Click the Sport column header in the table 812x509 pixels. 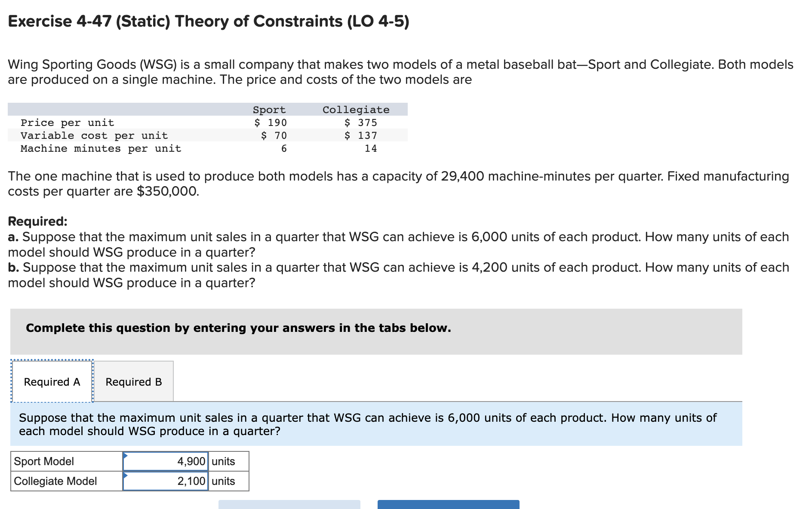point(269,109)
